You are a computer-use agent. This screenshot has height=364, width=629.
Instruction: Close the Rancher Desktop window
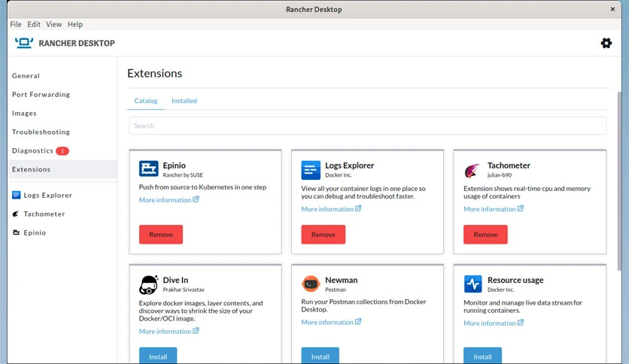click(612, 9)
